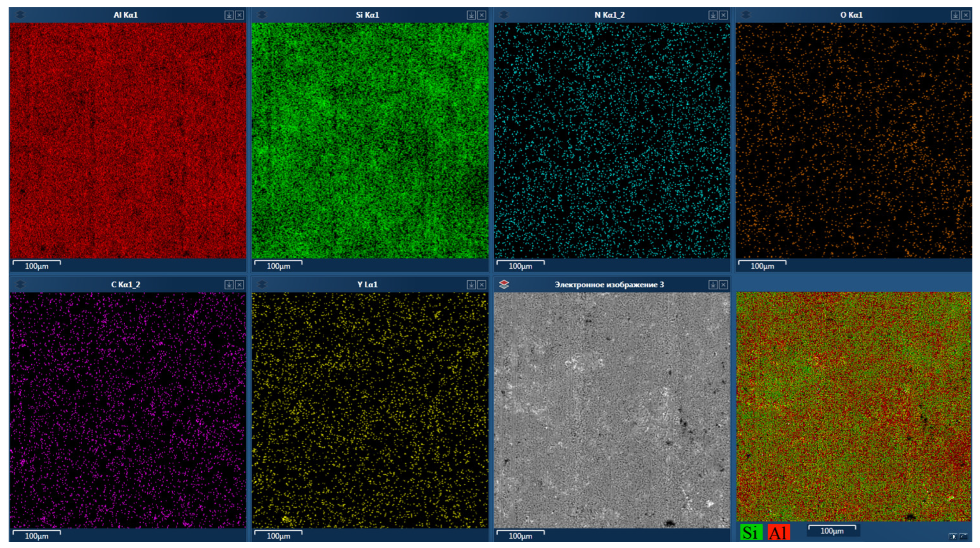The height and width of the screenshot is (548, 980).
Task: Click the download arrow icon on Y Lα1 map
Action: [x=471, y=285]
